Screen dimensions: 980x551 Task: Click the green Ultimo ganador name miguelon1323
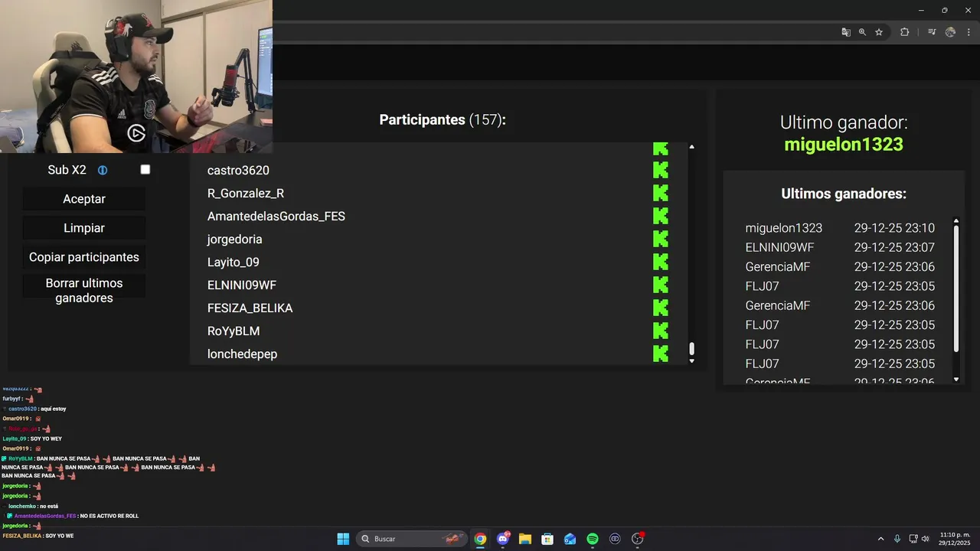(x=844, y=144)
